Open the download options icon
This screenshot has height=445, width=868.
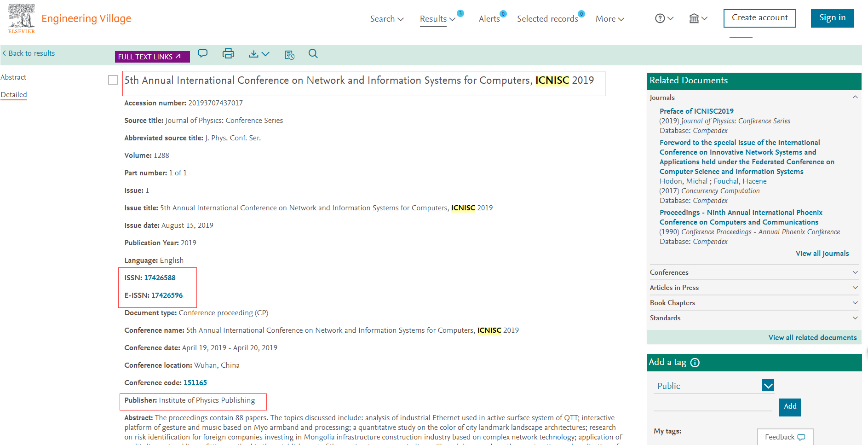[259, 54]
